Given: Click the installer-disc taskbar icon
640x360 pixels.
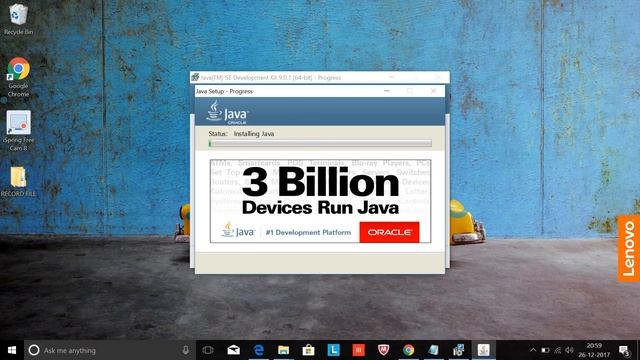Looking at the screenshot, I should point(458,350).
